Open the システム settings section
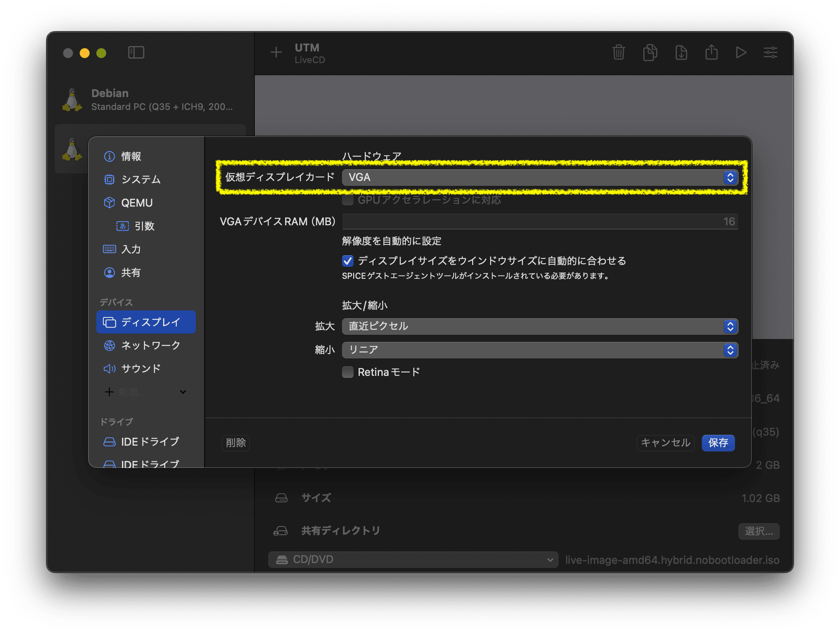840x634 pixels. [146, 179]
